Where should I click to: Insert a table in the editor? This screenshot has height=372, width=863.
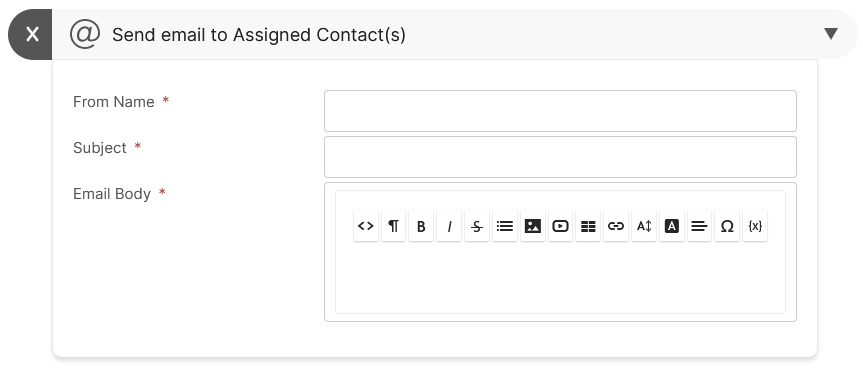588,226
